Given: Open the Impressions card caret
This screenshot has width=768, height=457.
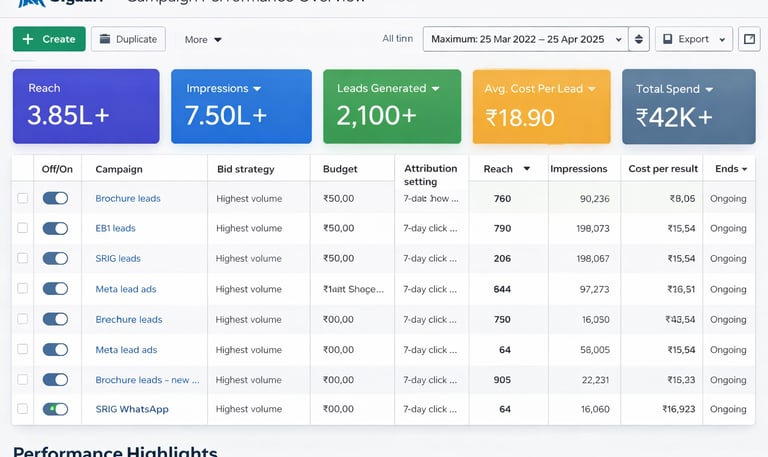Looking at the screenshot, I should (x=257, y=89).
